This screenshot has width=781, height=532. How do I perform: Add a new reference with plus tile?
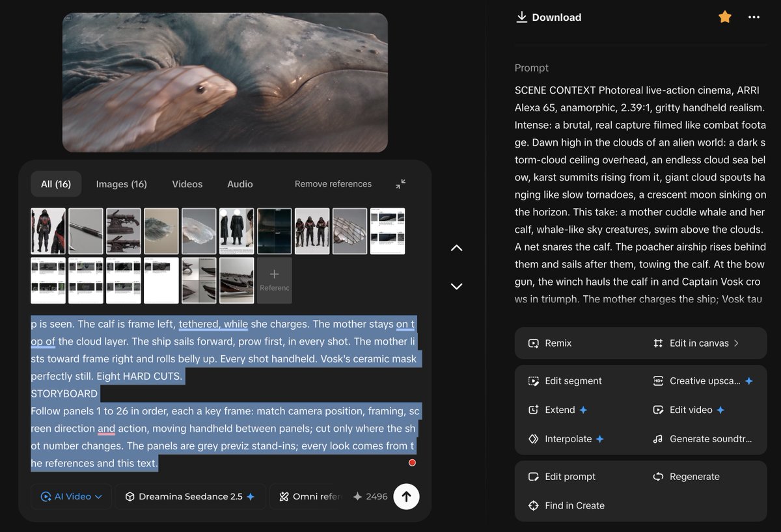tap(275, 280)
